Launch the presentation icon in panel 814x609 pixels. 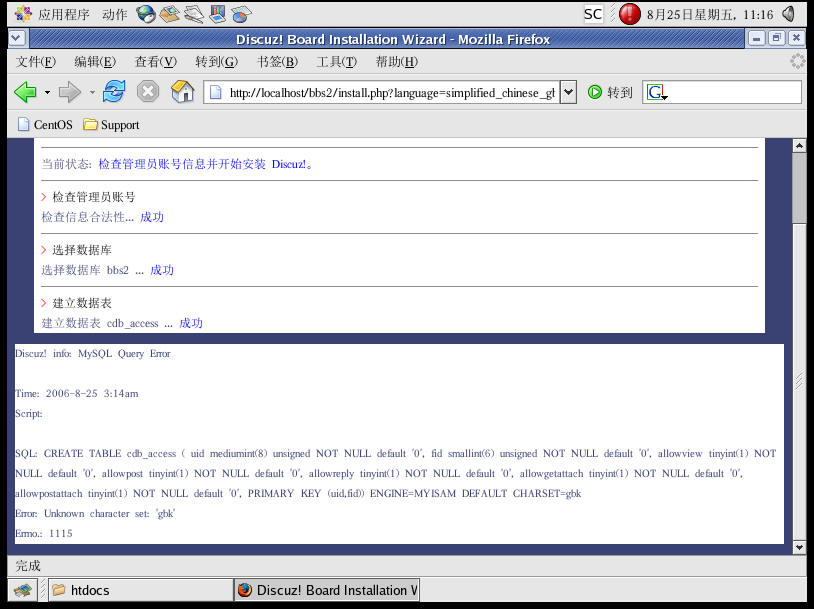[218, 14]
